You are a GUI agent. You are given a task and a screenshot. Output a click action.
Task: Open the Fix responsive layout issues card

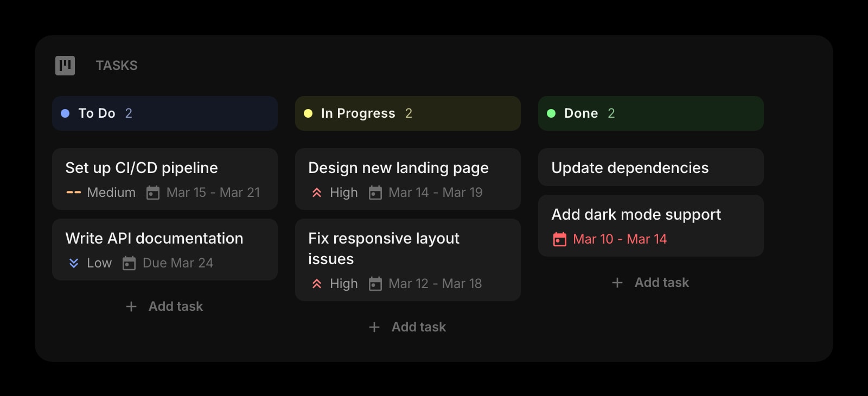tap(408, 260)
